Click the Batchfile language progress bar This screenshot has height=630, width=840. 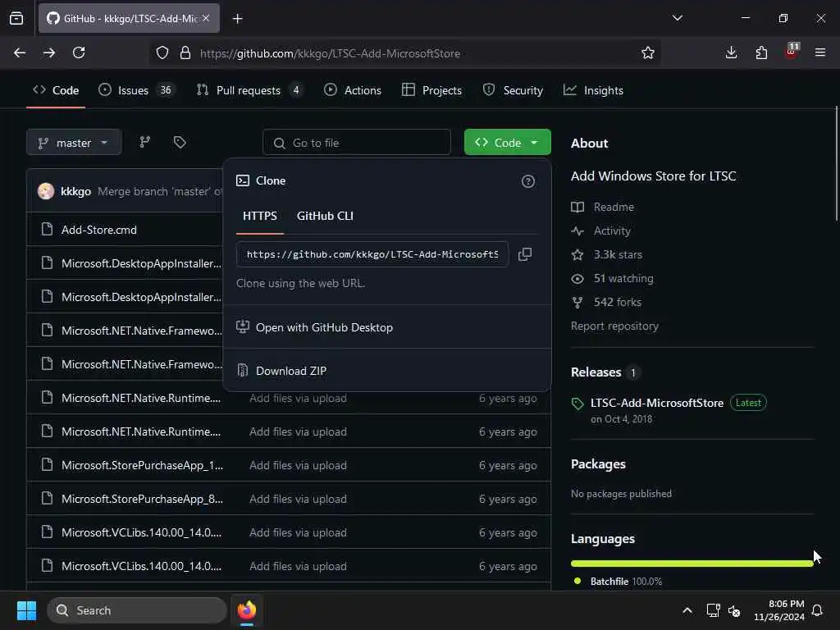tap(692, 563)
